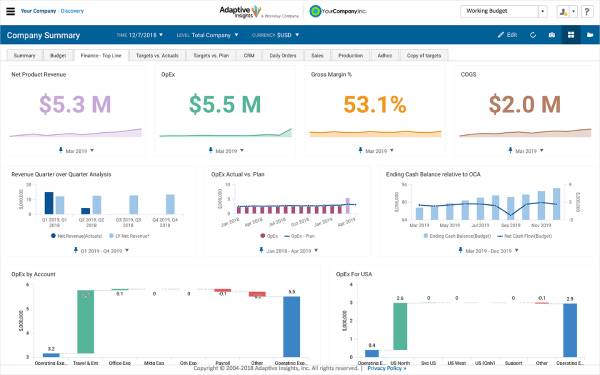This screenshot has width=600, height=375.
Task: Refresh the dashboard with the refresh icon
Action: click(x=533, y=35)
